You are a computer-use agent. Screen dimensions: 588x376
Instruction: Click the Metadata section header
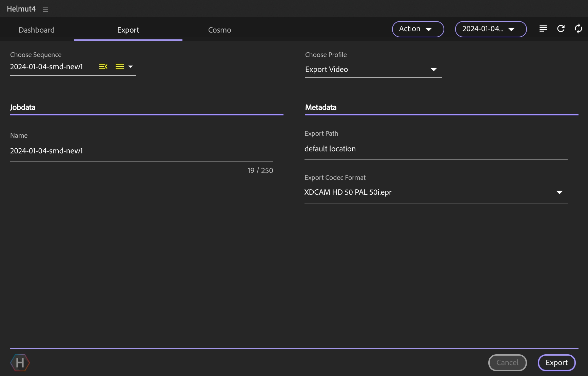click(x=321, y=108)
